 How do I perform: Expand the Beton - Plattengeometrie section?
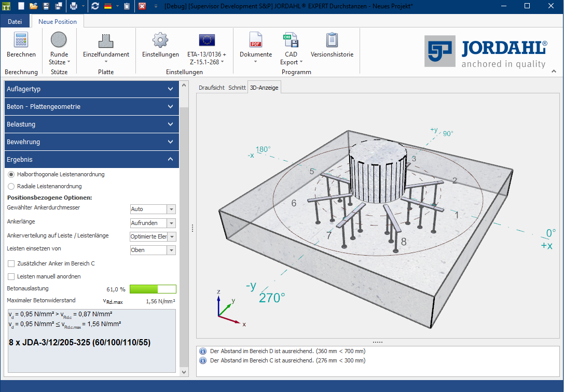92,107
